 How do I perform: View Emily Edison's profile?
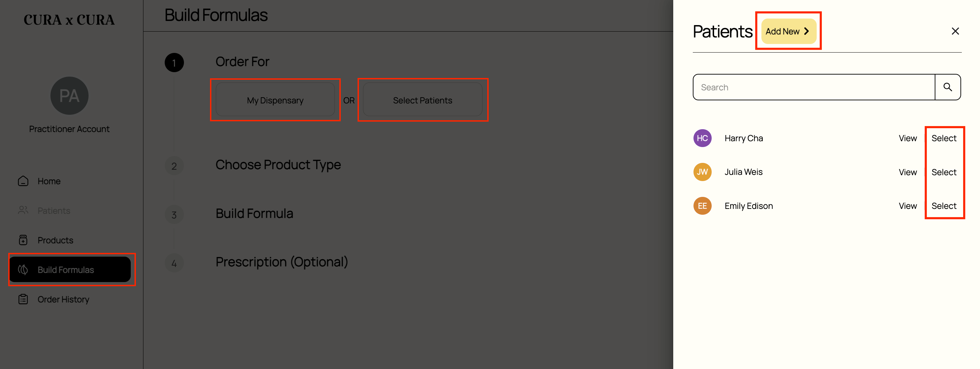point(907,206)
